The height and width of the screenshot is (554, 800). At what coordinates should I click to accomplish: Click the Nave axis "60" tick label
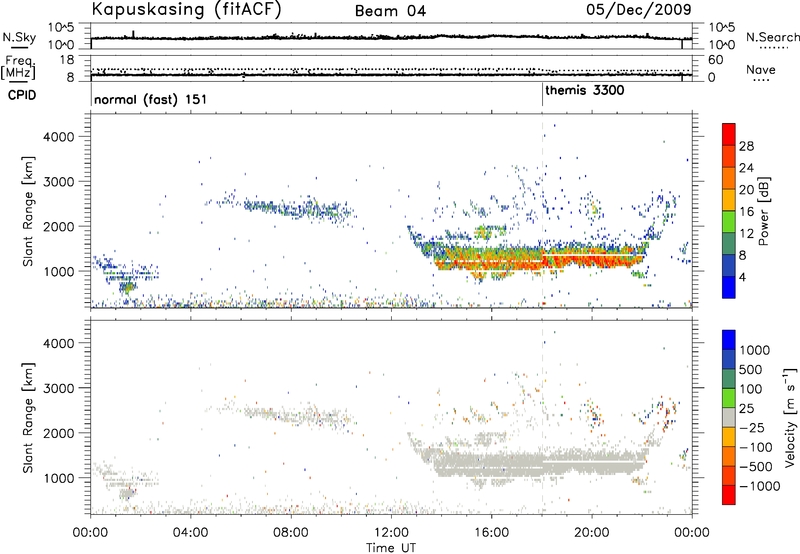tap(715, 60)
